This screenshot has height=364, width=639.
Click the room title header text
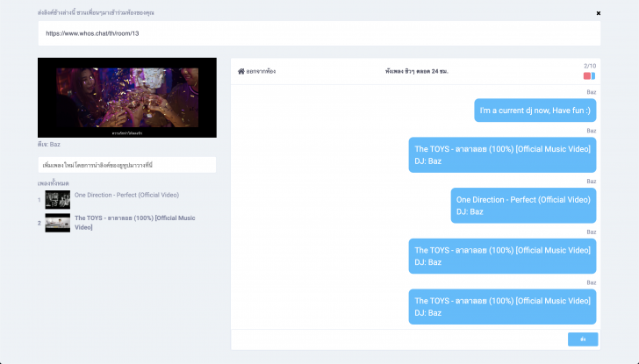[x=416, y=71]
